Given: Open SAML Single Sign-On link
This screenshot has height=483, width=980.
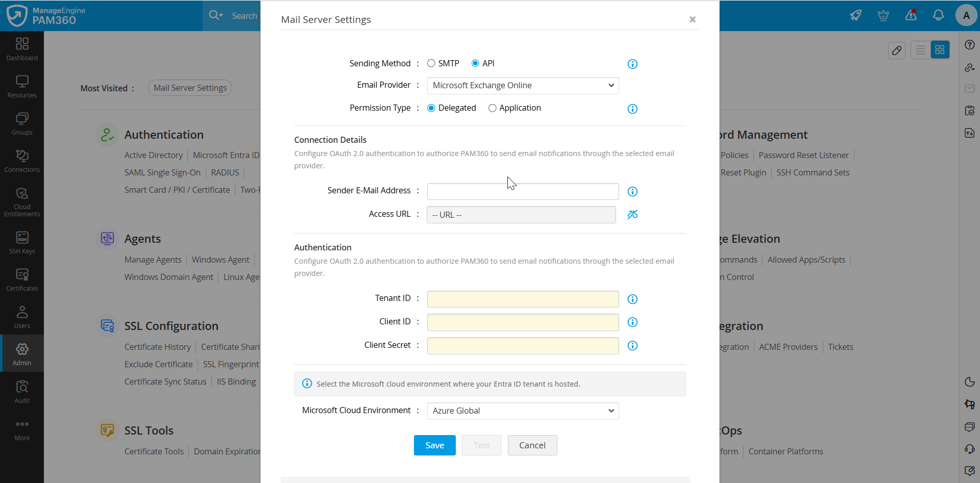Looking at the screenshot, I should [x=162, y=172].
